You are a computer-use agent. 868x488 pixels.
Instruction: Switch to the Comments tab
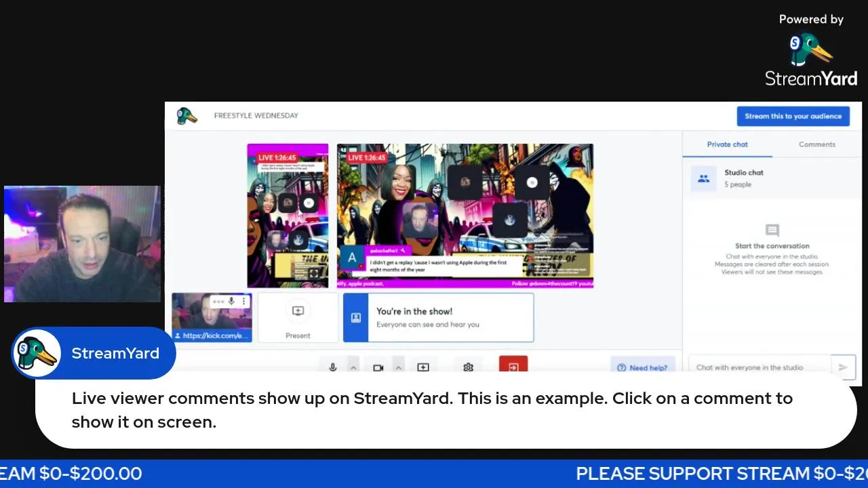816,144
